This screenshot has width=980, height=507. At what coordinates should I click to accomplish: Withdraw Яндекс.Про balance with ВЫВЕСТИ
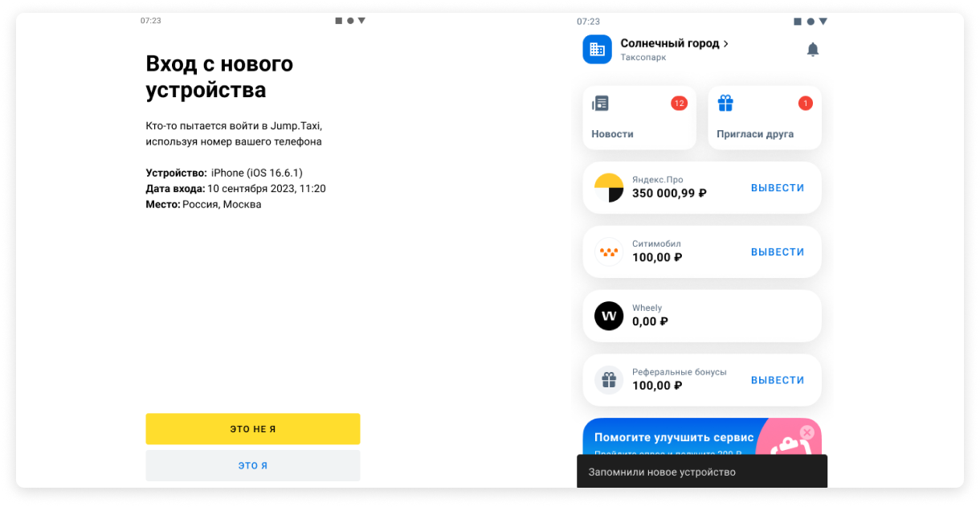778,188
